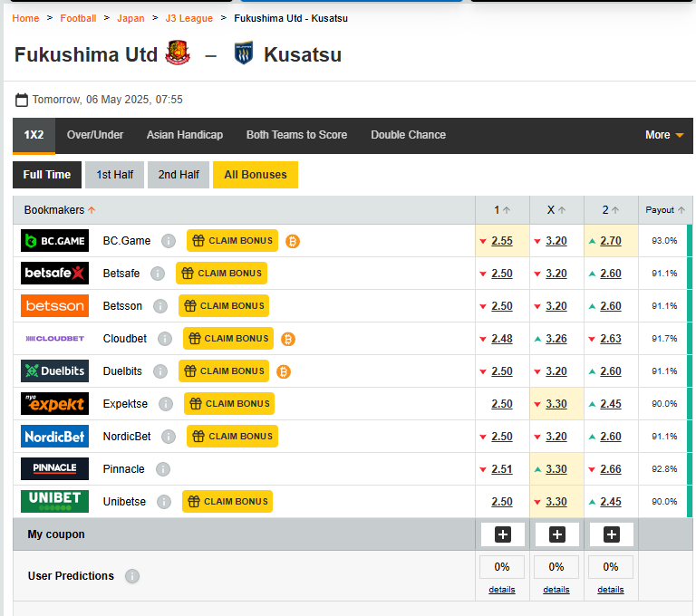Open Cloudbet info icon

click(165, 339)
